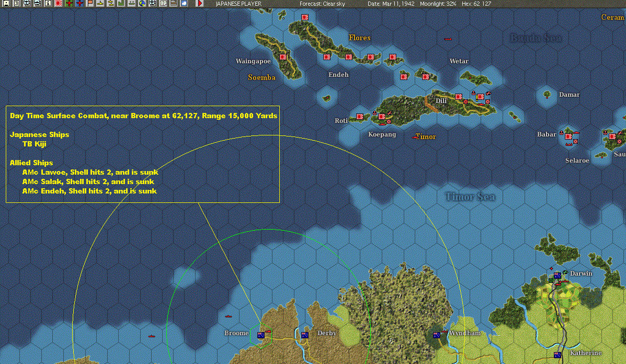Click the orange flag toolbar icon
Image resolution: width=626 pixels, height=364 pixels.
90,3
